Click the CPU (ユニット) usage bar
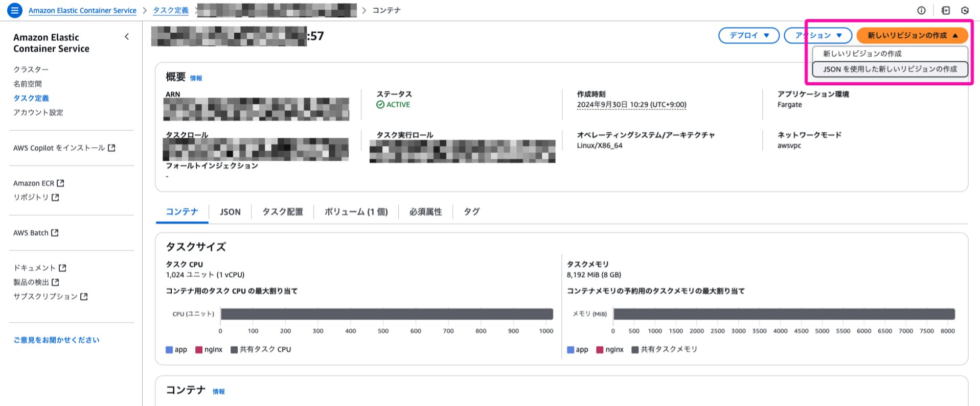 (x=387, y=314)
